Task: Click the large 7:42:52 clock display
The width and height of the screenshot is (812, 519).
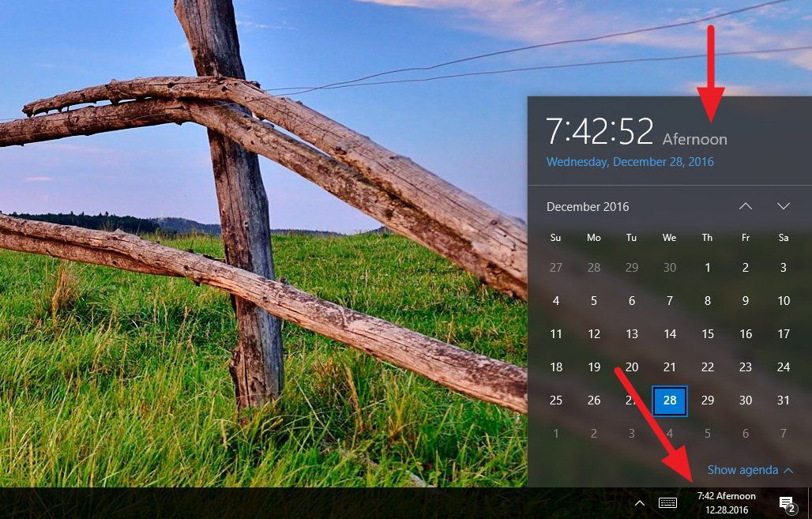Action: (x=600, y=130)
